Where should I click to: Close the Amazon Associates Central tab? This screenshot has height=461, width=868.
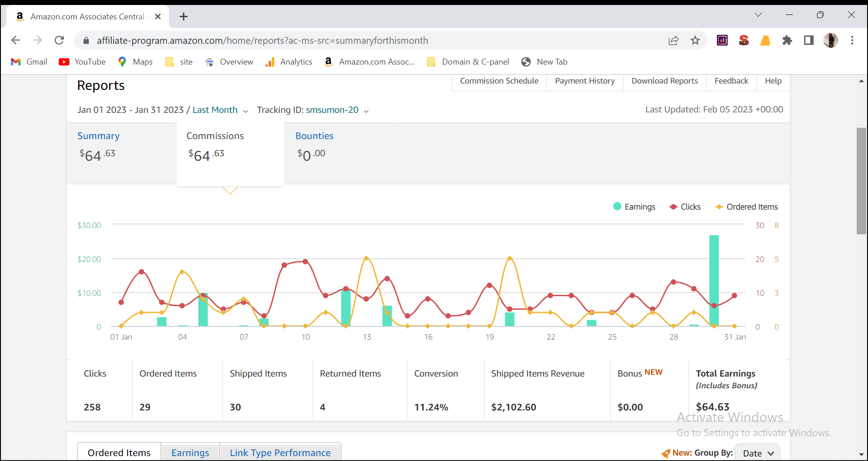pos(158,17)
